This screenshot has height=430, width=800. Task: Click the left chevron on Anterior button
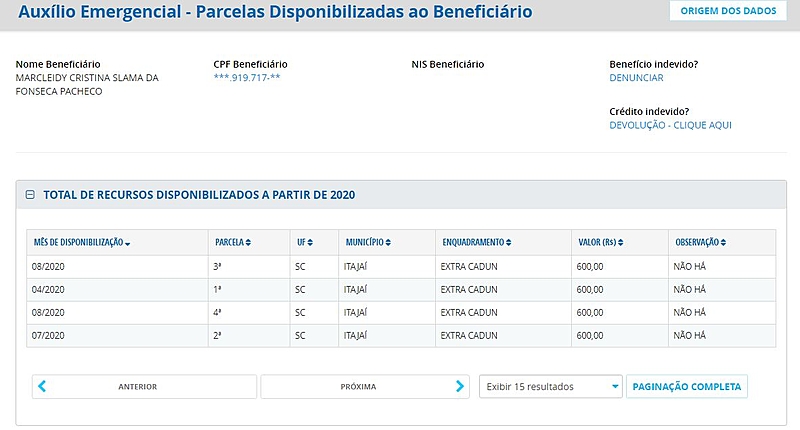(43, 386)
